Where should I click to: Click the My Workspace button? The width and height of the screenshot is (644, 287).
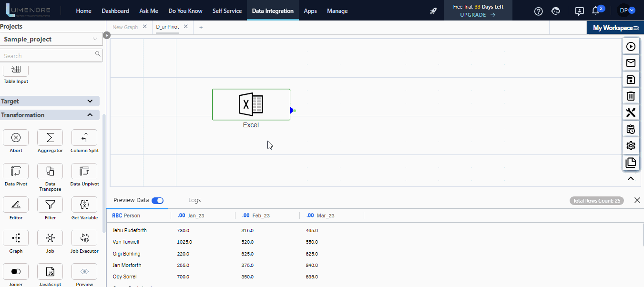pos(614,27)
